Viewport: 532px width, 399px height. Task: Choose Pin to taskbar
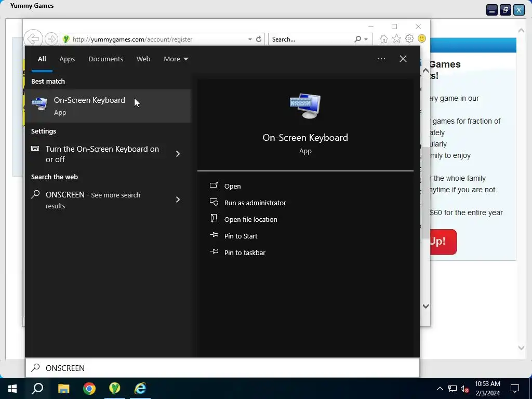tap(245, 253)
